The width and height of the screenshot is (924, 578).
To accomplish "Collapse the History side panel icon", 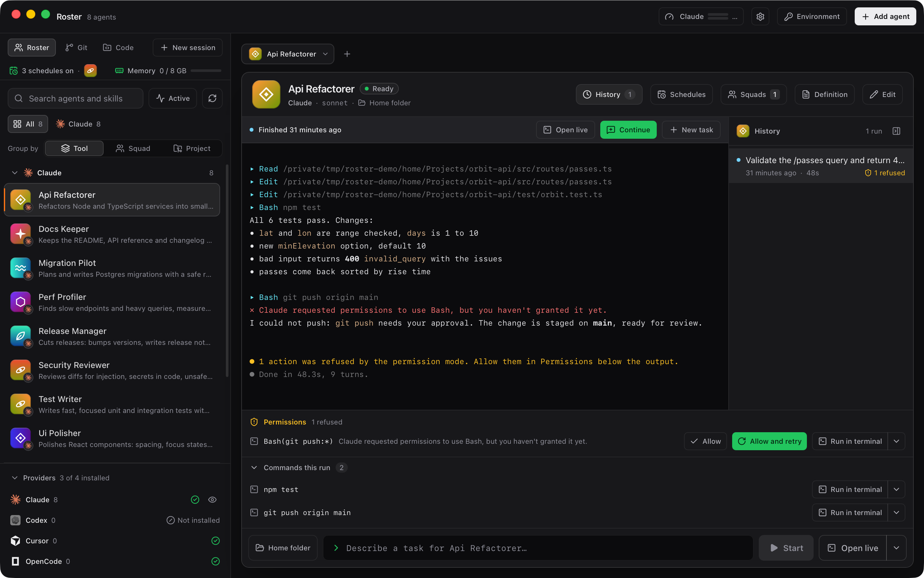I will [x=896, y=131].
